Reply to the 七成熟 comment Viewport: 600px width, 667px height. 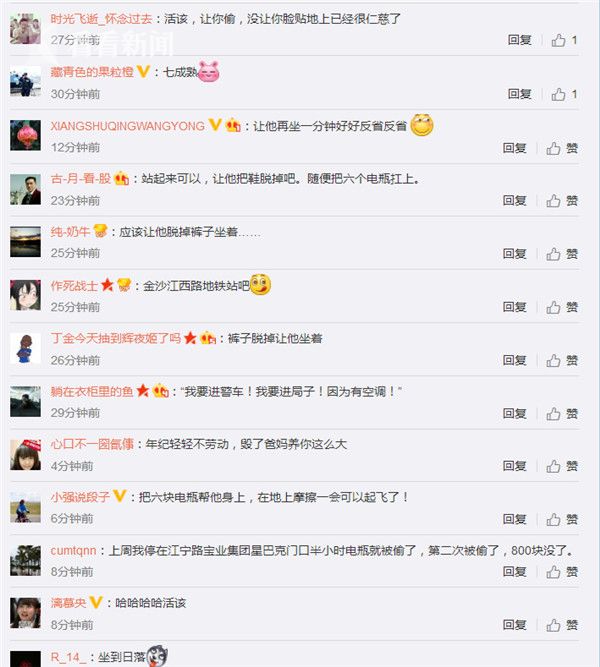coord(520,94)
